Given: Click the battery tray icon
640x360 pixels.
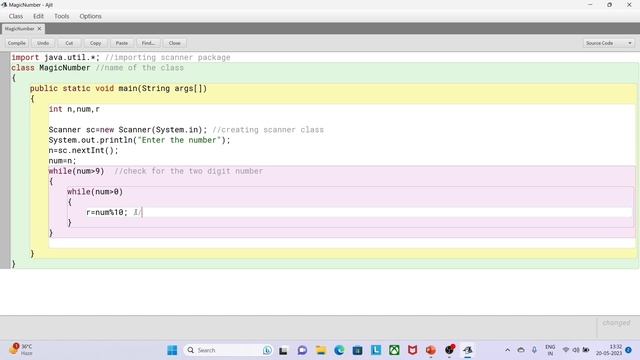Looking at the screenshot, I should (586, 350).
